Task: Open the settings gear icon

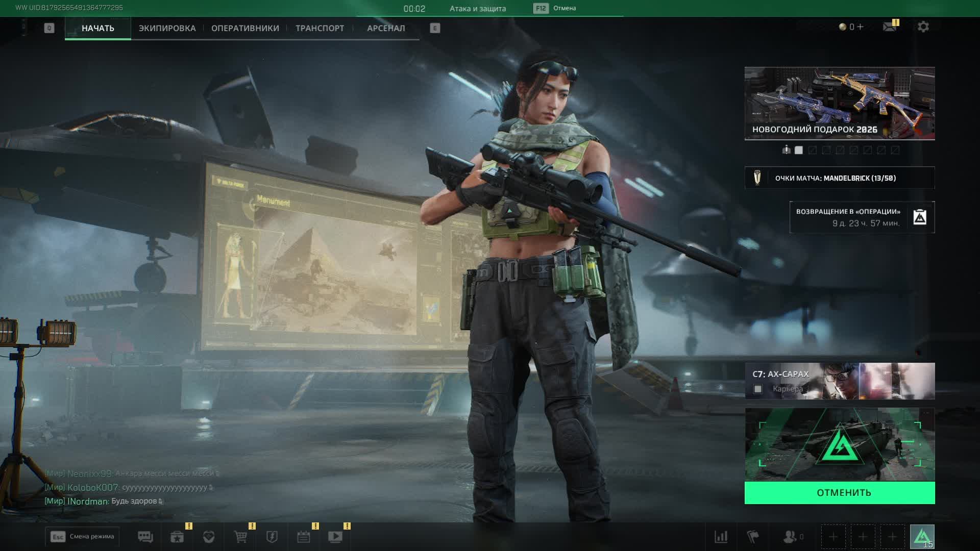Action: pos(923,27)
